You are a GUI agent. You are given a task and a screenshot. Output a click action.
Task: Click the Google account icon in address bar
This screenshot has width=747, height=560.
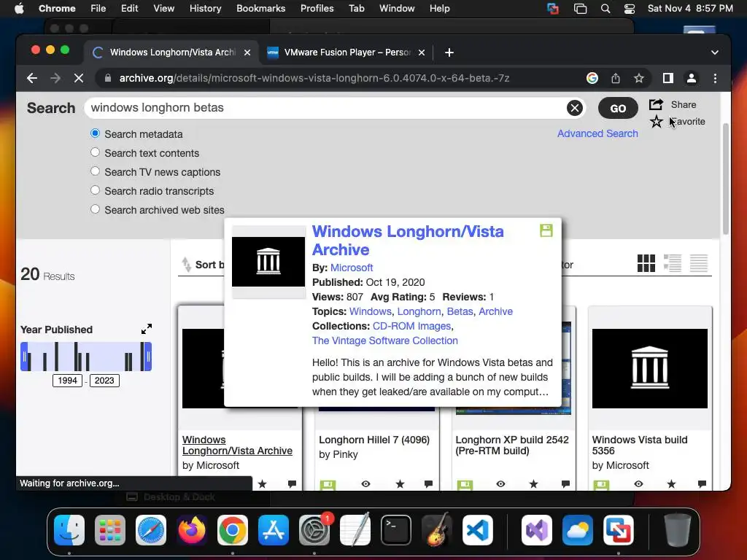592,78
